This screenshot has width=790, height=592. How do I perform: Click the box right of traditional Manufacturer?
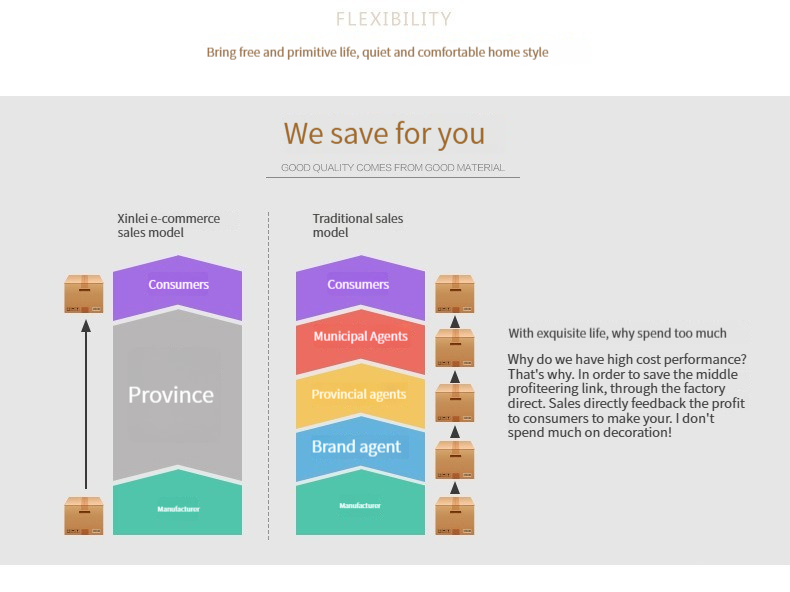(x=455, y=515)
